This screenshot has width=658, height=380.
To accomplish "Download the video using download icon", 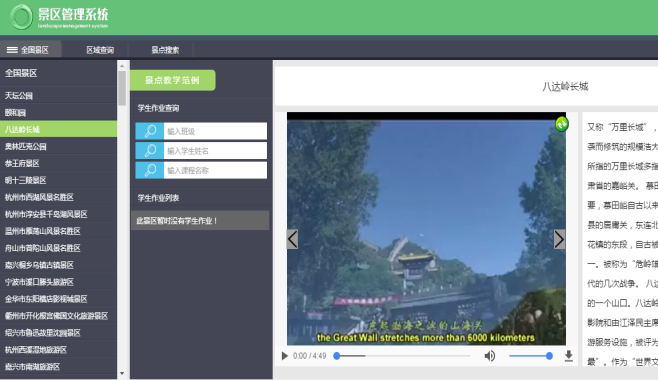I will (569, 356).
